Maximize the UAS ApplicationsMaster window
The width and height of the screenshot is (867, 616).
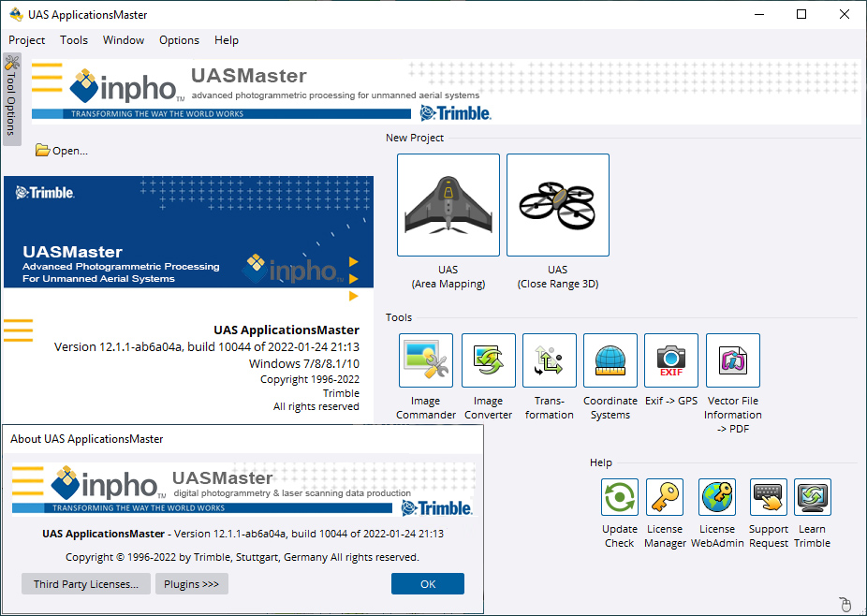[801, 14]
